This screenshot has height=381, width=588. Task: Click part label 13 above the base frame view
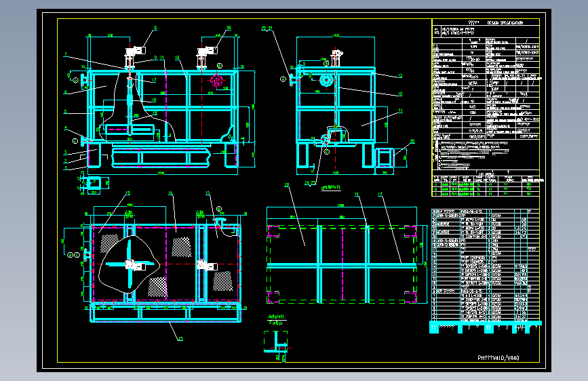(380, 194)
